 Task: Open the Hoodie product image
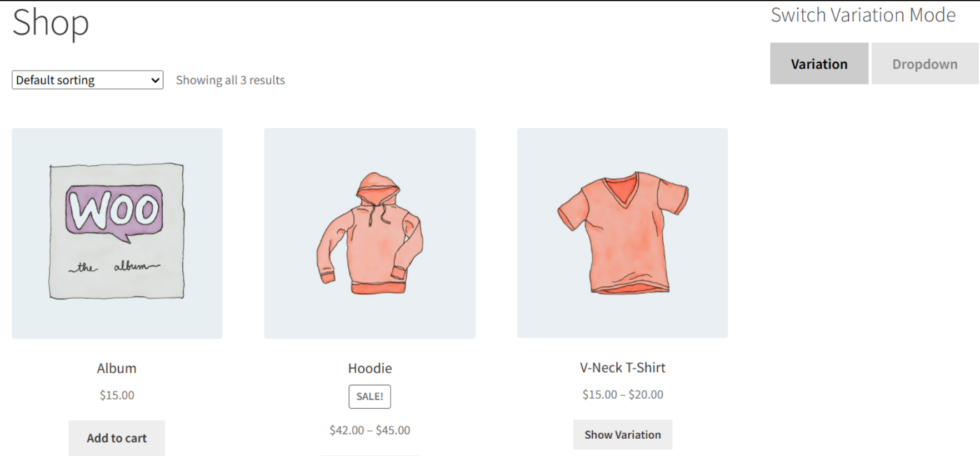coord(369,234)
